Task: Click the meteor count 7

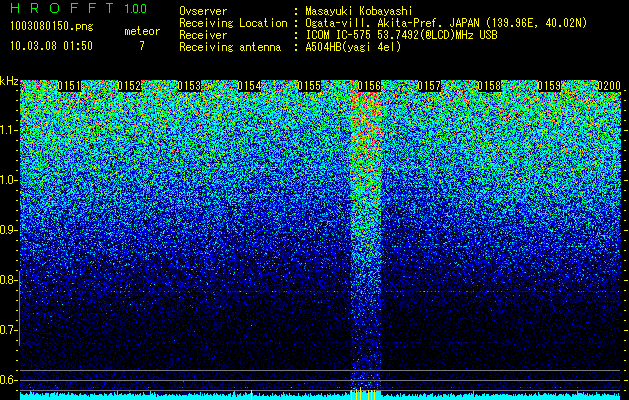Action: click(x=142, y=46)
